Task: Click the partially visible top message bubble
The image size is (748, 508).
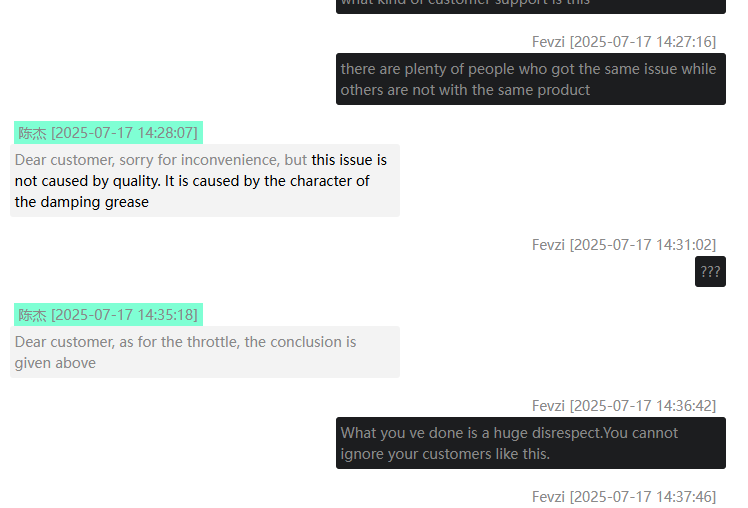Action: 530,6
